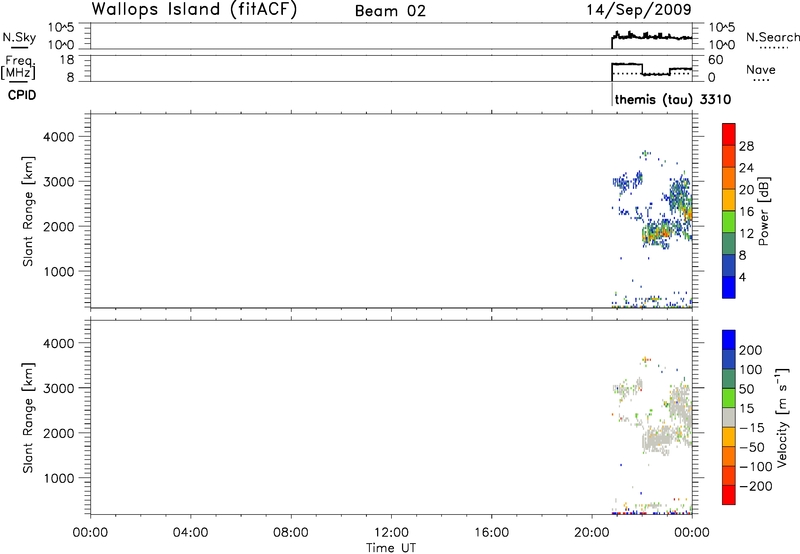
Task: Click the "Wallops Island (fitACF)" plot title
Action: tap(194, 10)
